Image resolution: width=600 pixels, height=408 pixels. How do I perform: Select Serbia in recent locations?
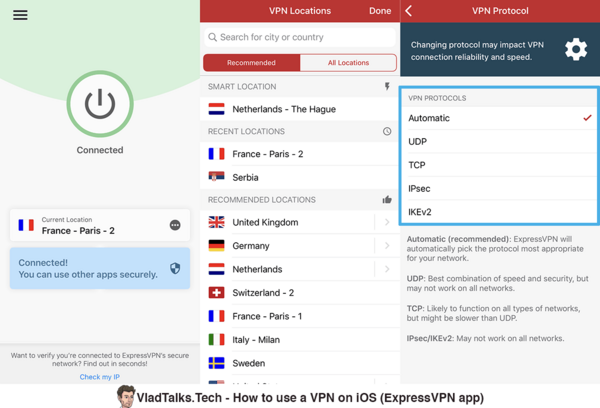(x=300, y=177)
